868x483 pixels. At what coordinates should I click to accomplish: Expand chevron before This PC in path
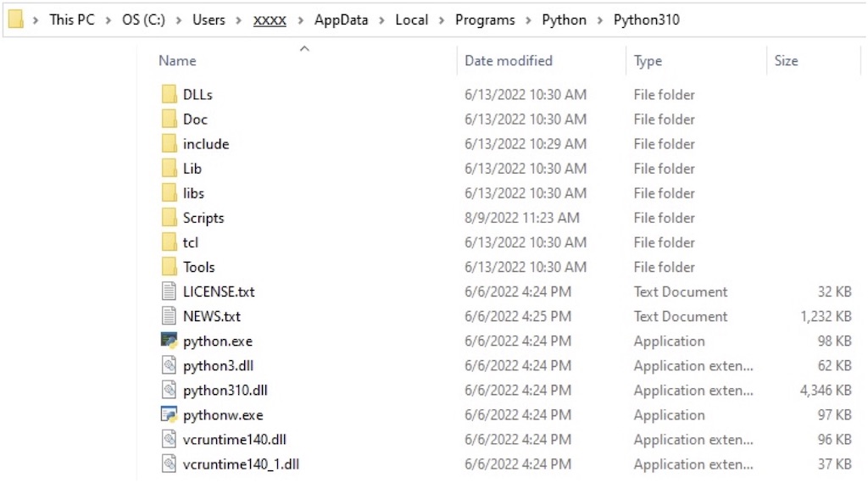click(36, 20)
